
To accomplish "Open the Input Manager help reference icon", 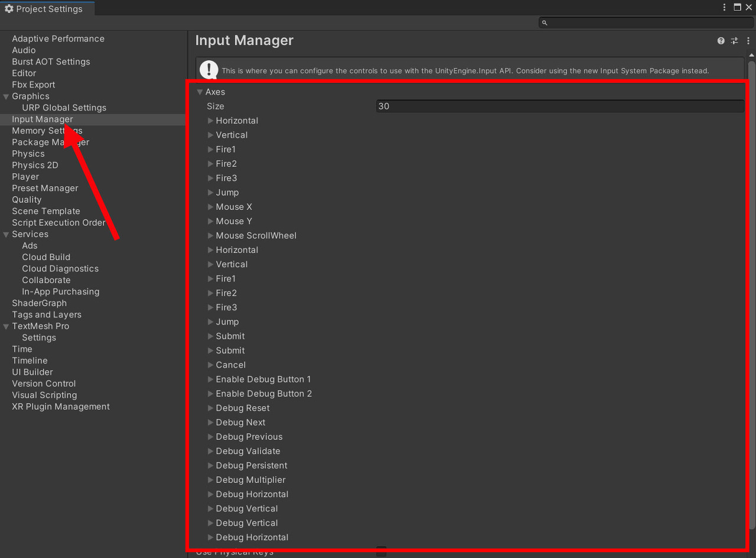I will 721,41.
